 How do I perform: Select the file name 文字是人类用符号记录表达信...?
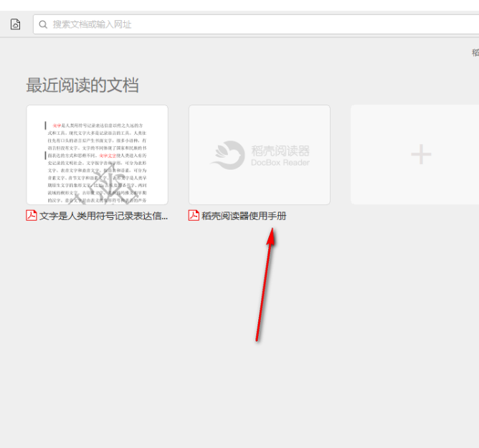[x=103, y=216]
